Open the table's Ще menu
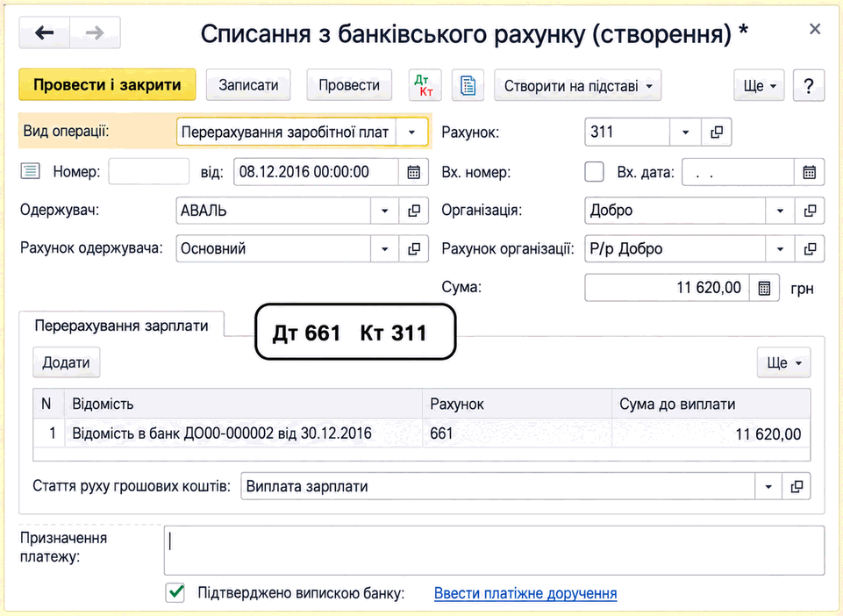 (784, 362)
